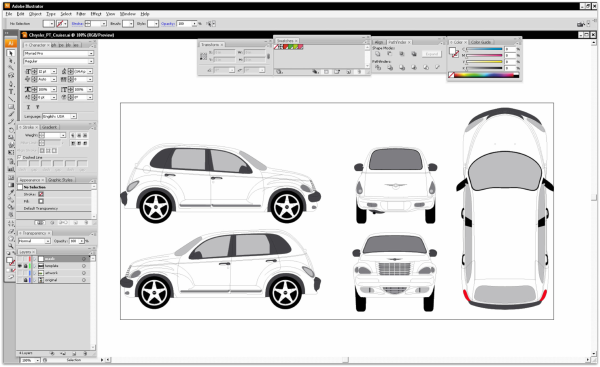Click the Stroke link in control bar
The image size is (600, 367).
coord(77,24)
